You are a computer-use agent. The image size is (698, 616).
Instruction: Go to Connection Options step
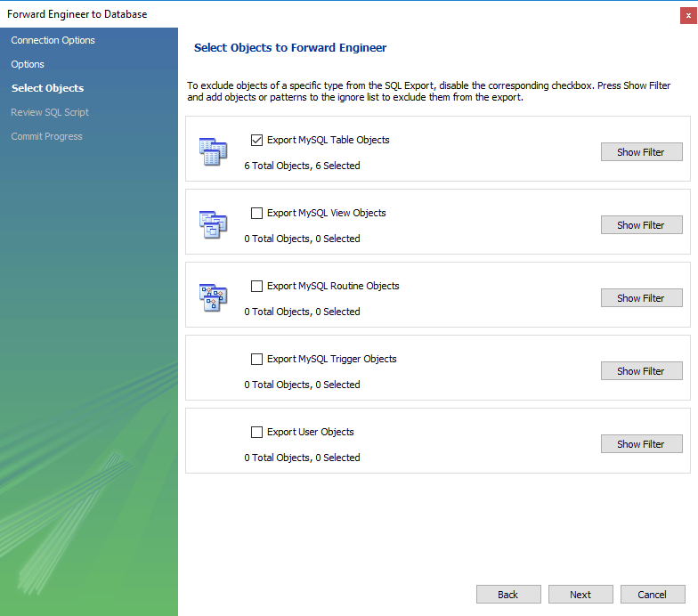click(53, 40)
